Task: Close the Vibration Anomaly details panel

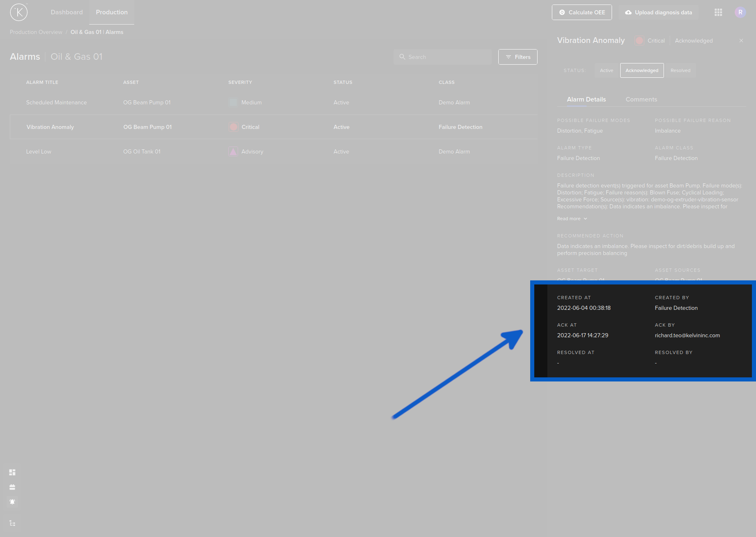Action: (x=741, y=41)
